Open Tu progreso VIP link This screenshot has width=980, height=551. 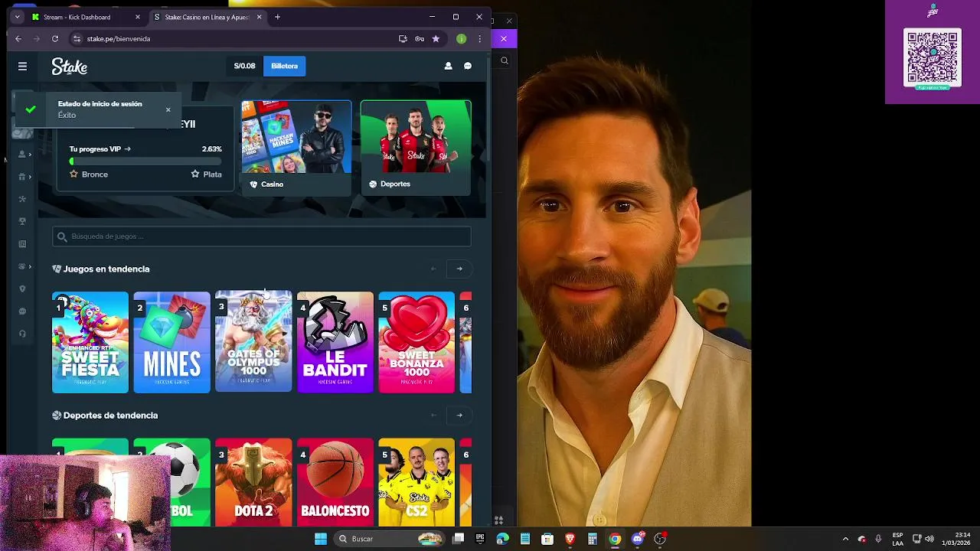(x=100, y=149)
